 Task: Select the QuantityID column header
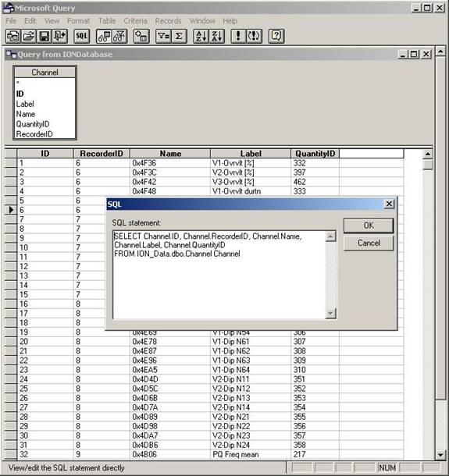point(315,154)
